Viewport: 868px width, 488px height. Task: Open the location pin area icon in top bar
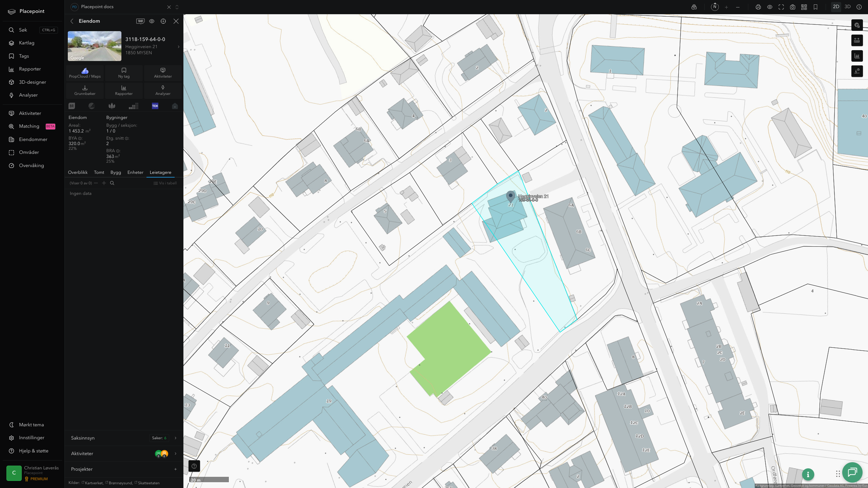(x=694, y=7)
